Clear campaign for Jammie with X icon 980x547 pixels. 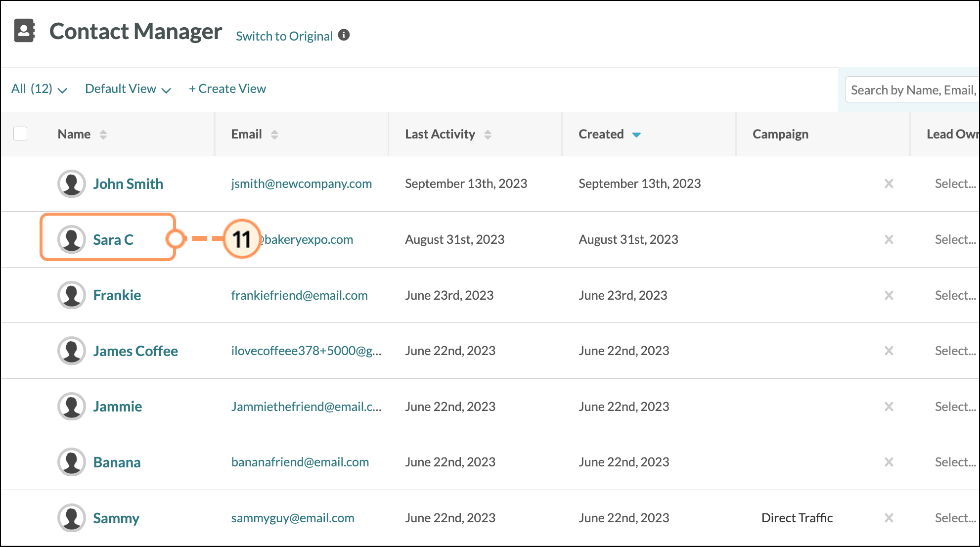point(889,407)
